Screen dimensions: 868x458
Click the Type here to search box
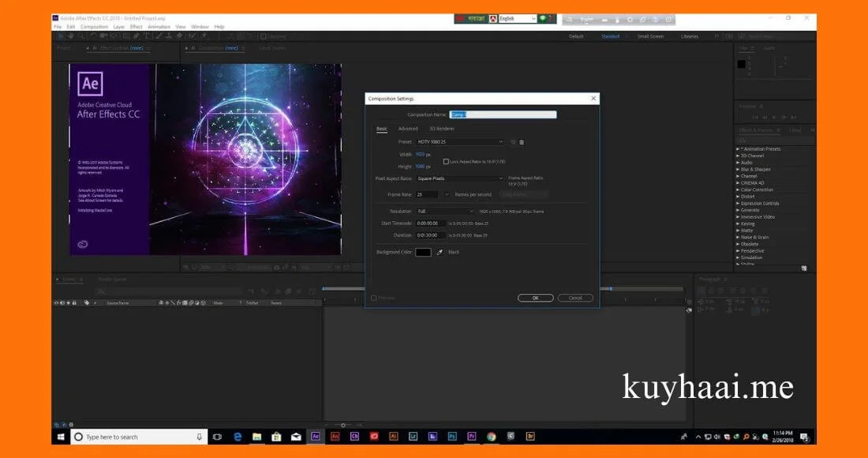[x=138, y=437]
